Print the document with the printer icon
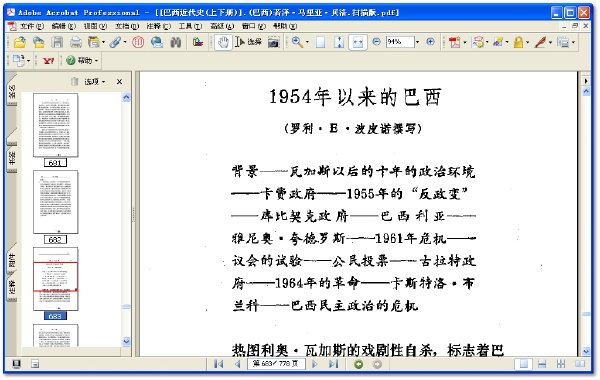 click(x=76, y=42)
